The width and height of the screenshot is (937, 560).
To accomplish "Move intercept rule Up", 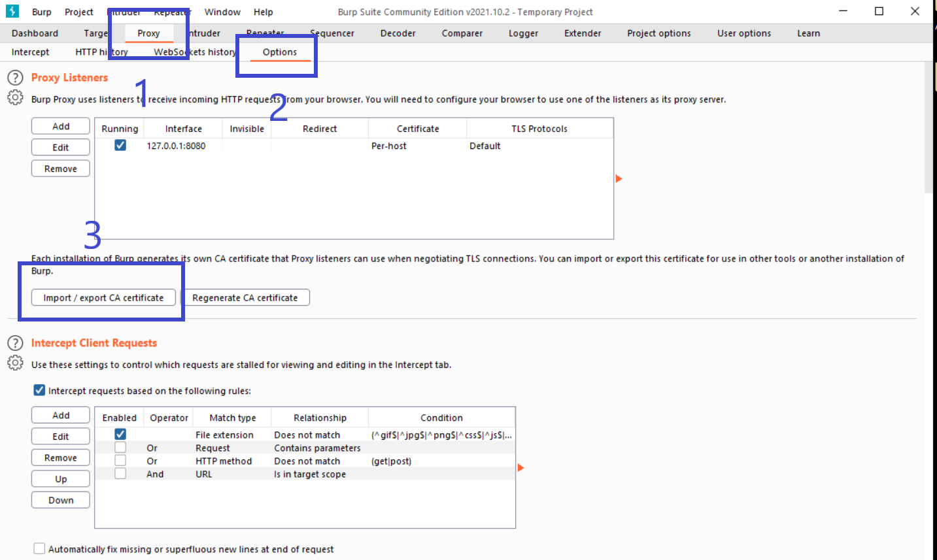I will click(61, 479).
